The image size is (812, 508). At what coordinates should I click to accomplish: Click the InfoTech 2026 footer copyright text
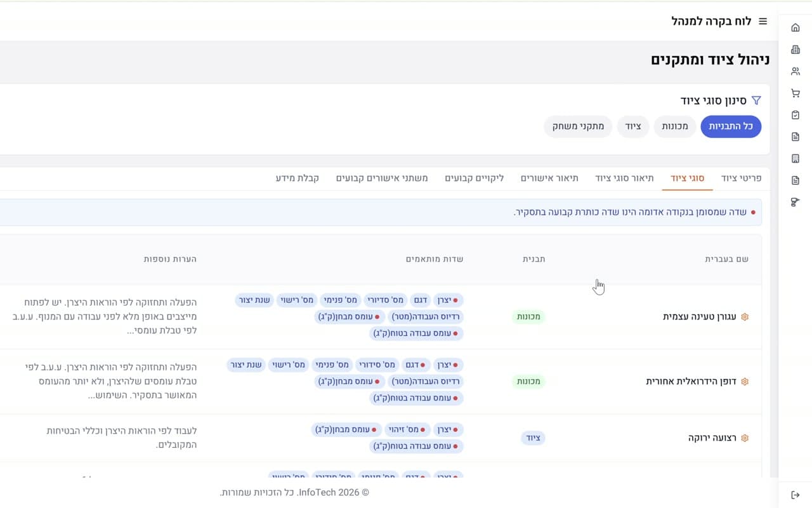(294, 493)
